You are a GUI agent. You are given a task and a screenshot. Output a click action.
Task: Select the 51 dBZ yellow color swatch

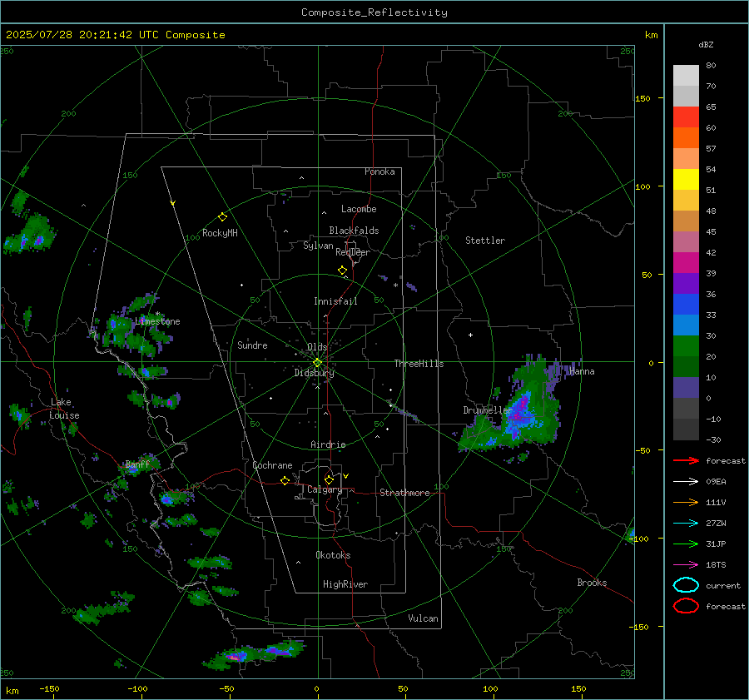(686, 179)
